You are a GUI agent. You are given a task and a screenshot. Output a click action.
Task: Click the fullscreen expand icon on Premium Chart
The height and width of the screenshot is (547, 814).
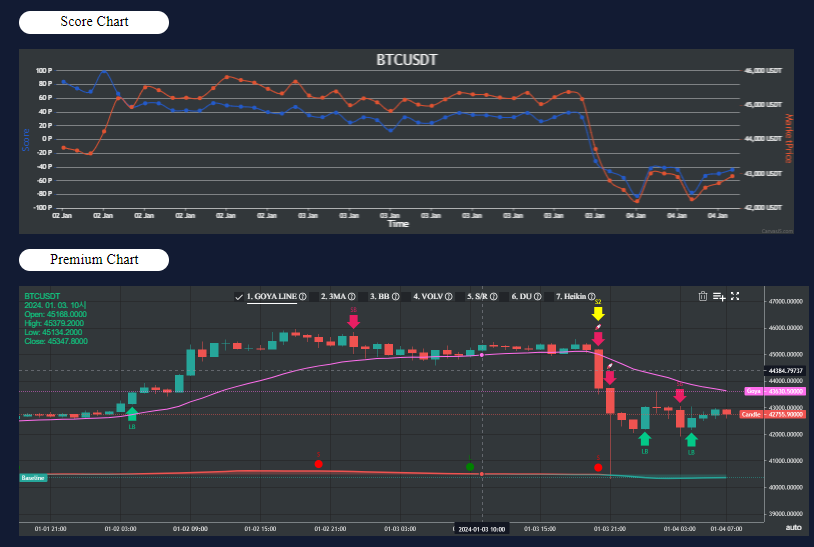pos(735,296)
